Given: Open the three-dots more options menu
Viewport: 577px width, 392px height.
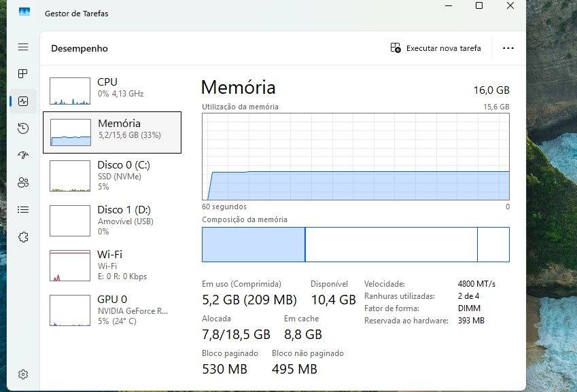Looking at the screenshot, I should click(508, 48).
